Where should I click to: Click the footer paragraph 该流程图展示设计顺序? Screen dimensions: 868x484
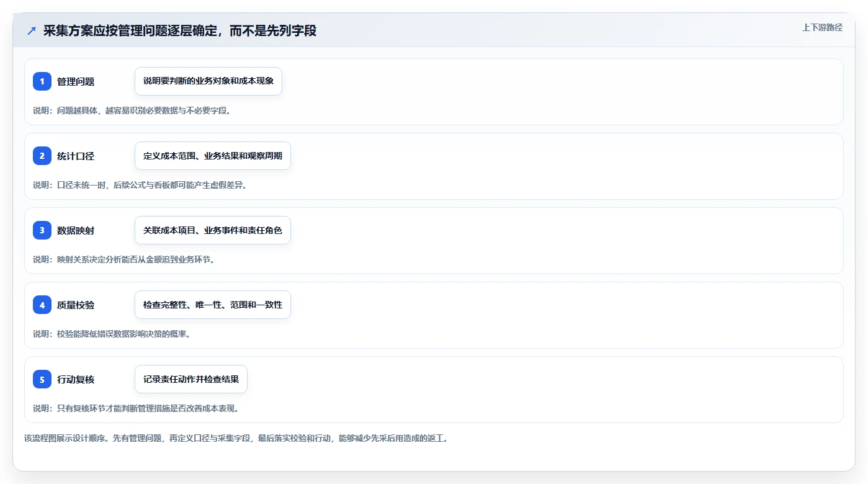coord(236,438)
